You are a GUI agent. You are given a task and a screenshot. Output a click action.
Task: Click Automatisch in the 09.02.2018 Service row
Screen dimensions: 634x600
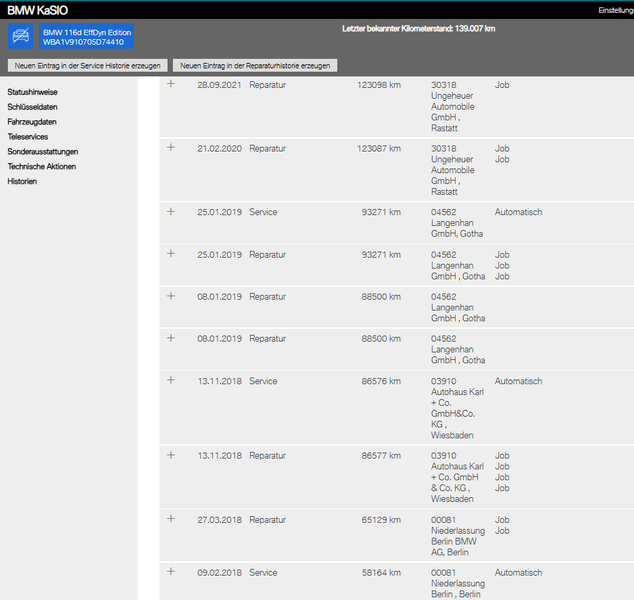pos(518,573)
